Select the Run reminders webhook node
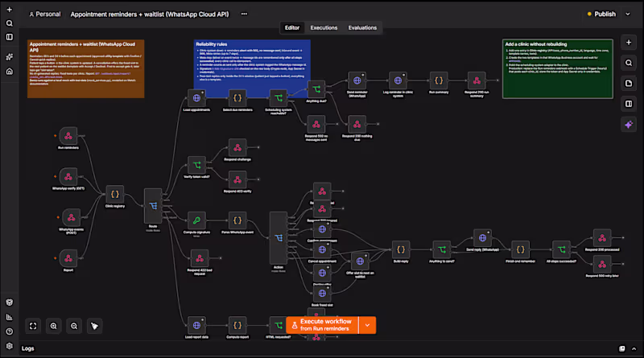This screenshot has height=358, width=644. pyautogui.click(x=68, y=136)
